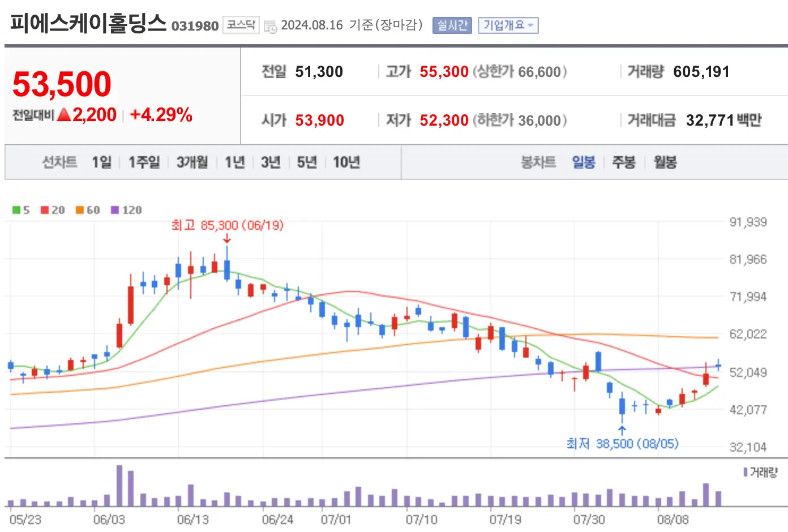Click the current price 53,500
Viewport: 788px width, 532px height.
tap(62, 84)
